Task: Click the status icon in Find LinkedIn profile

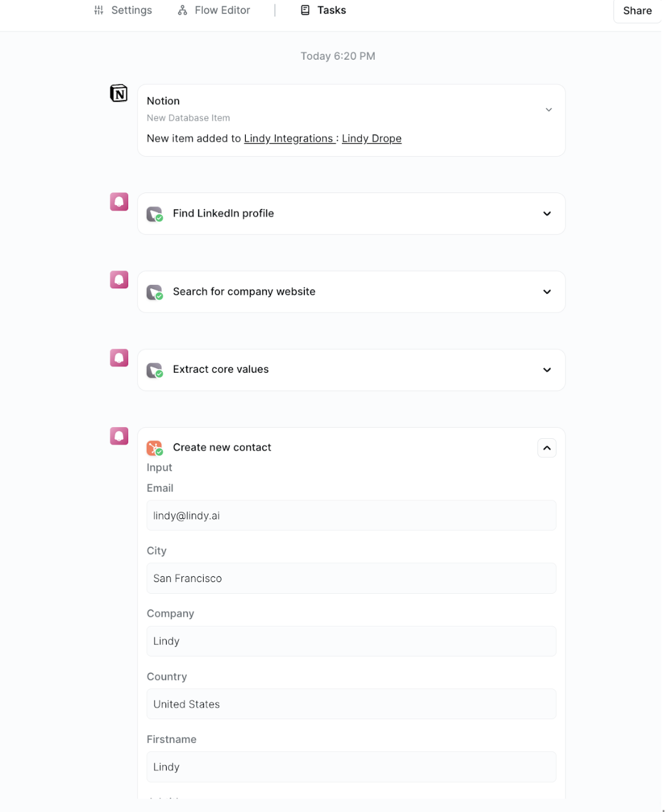Action: click(x=155, y=214)
